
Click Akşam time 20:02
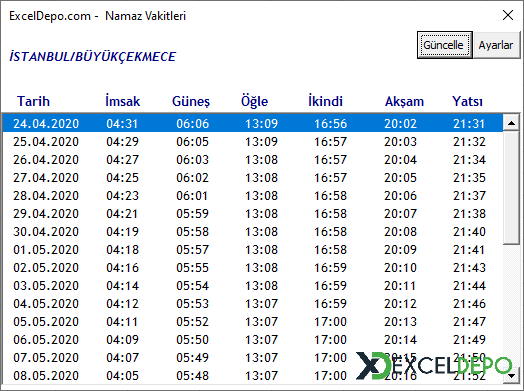pyautogui.click(x=400, y=124)
